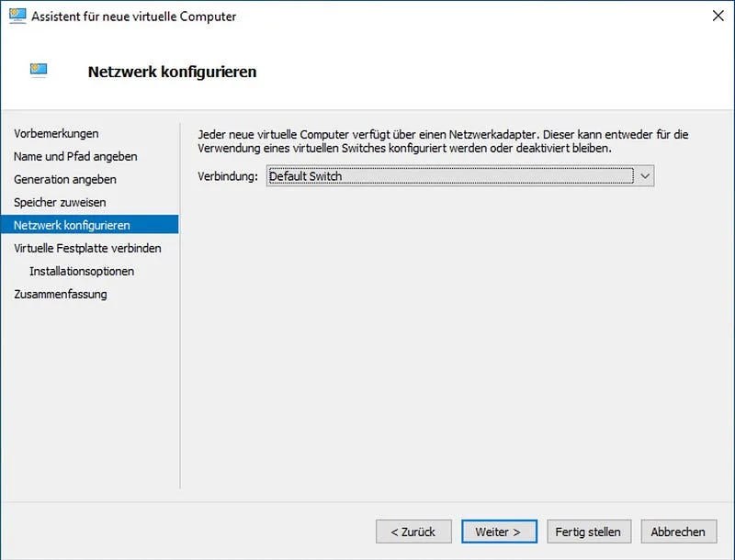Go to Name und Pfad angeben step
The width and height of the screenshot is (735, 560).
coord(73,156)
